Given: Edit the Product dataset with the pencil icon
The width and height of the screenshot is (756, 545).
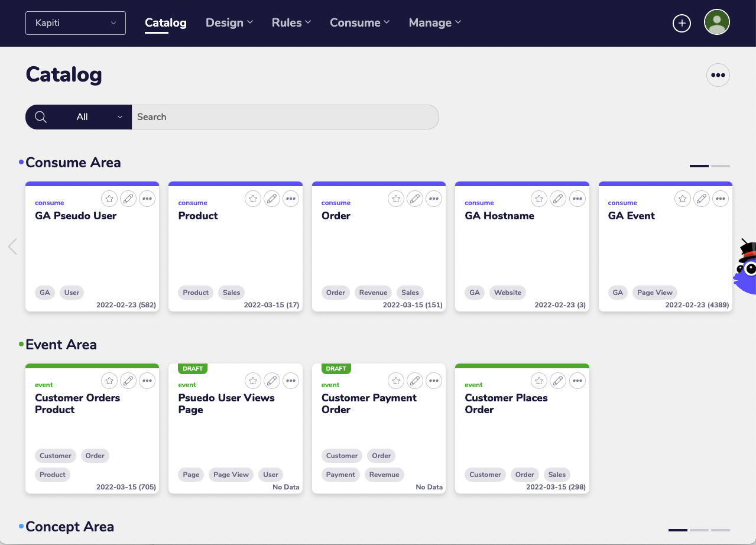Looking at the screenshot, I should (x=272, y=199).
